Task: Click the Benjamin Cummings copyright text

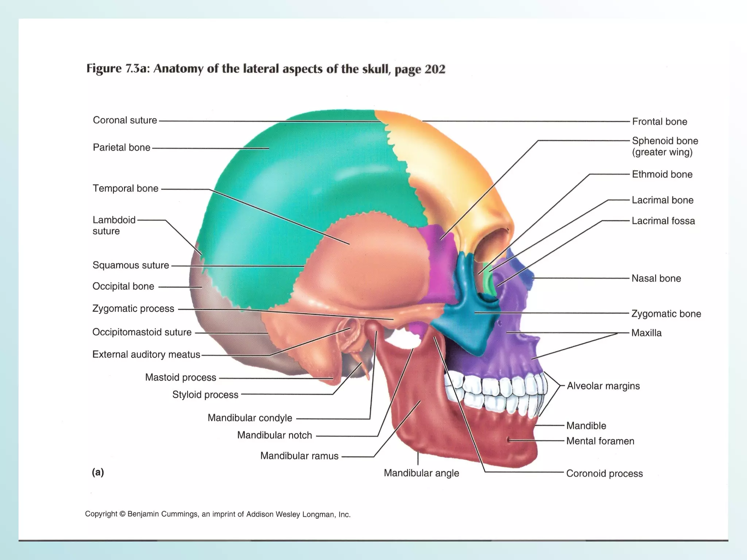Action: point(218,514)
